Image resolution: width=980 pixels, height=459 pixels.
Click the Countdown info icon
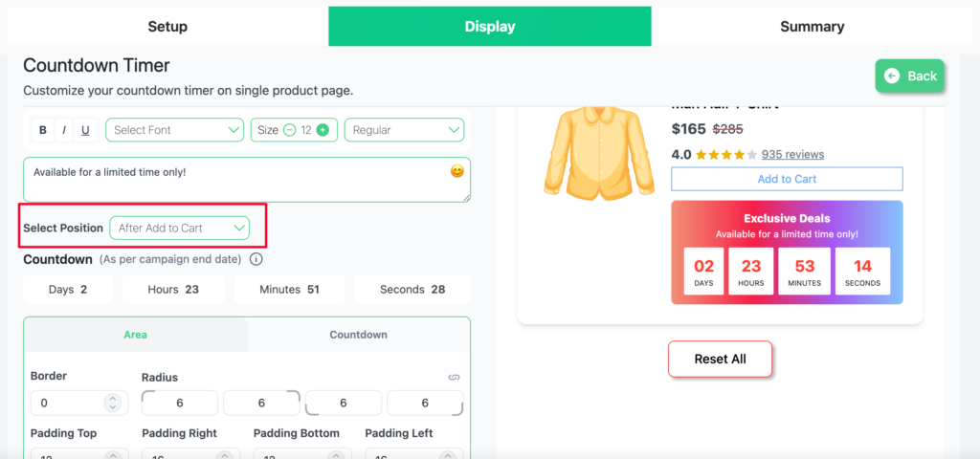(x=256, y=258)
